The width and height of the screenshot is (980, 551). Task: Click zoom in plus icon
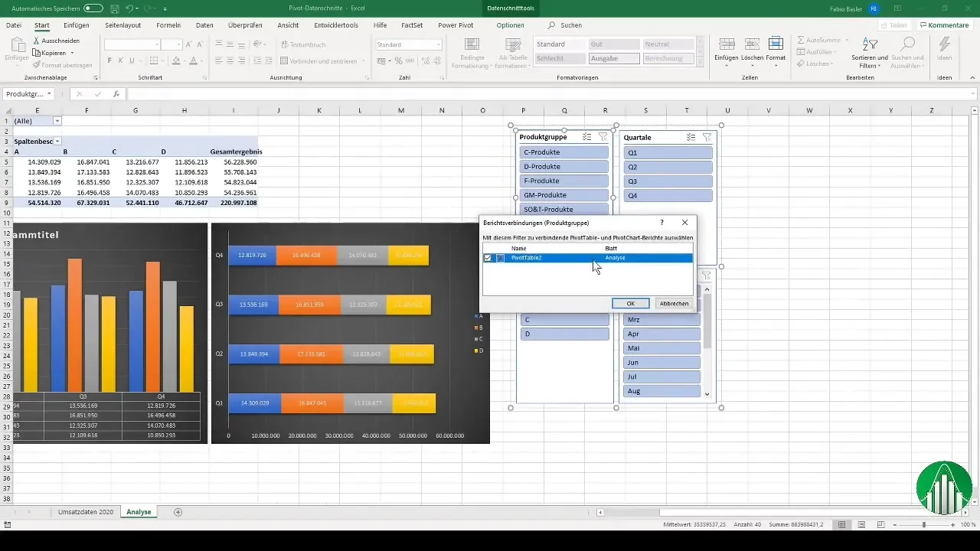pos(952,525)
